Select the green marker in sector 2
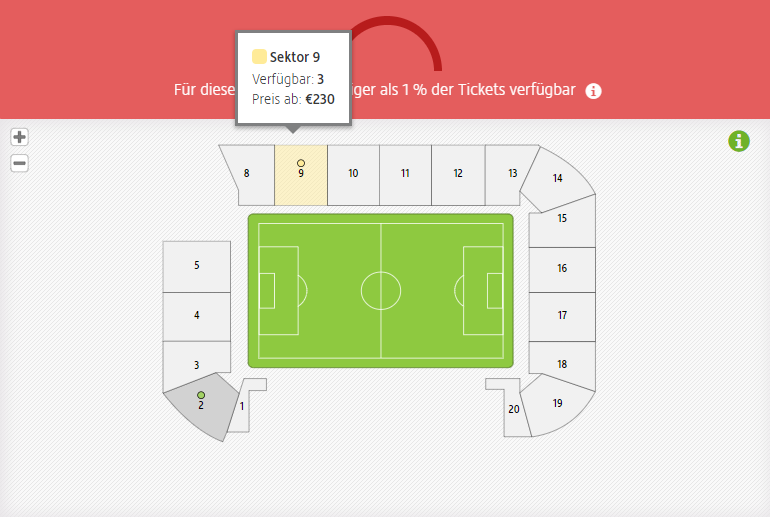 [x=201, y=395]
